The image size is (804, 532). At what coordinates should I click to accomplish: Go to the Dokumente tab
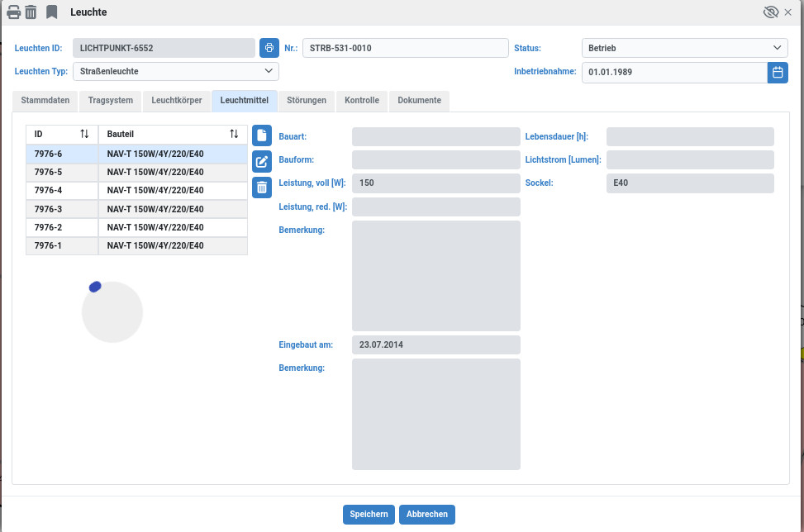[419, 101]
